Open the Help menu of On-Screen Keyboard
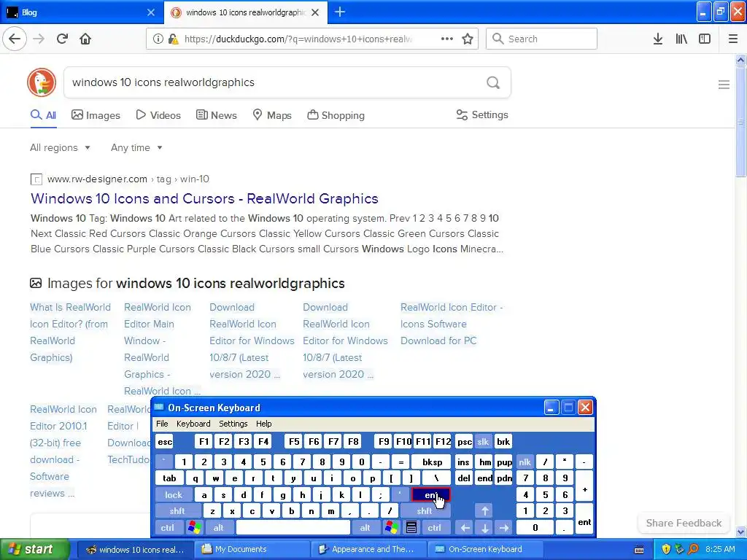Viewport: 747px width, 560px height. click(263, 424)
